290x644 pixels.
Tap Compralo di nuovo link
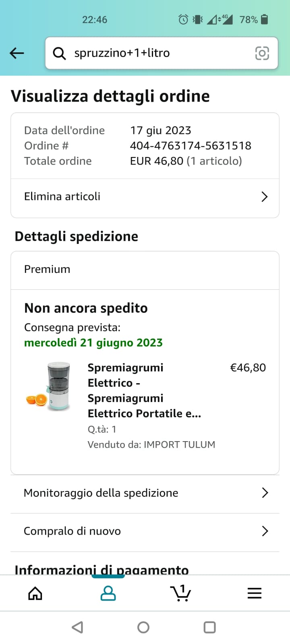72,531
